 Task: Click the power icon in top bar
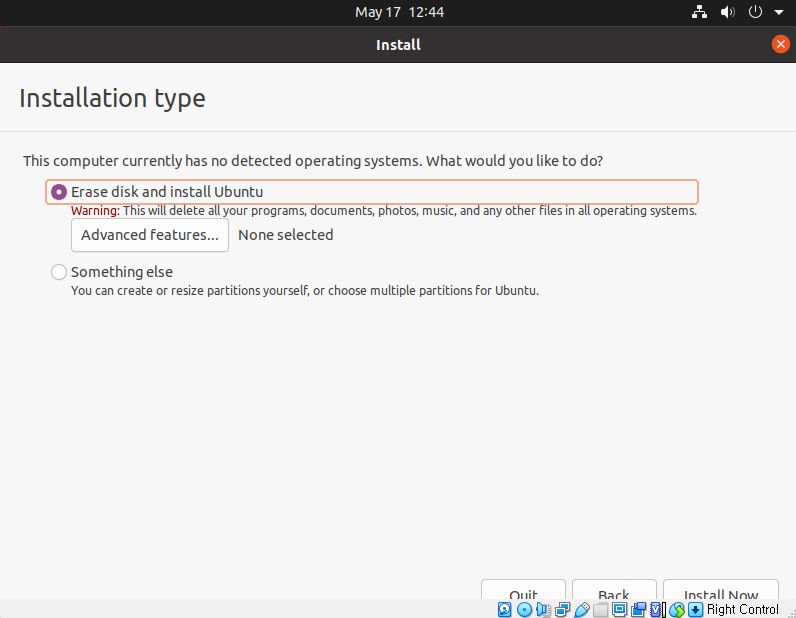755,12
